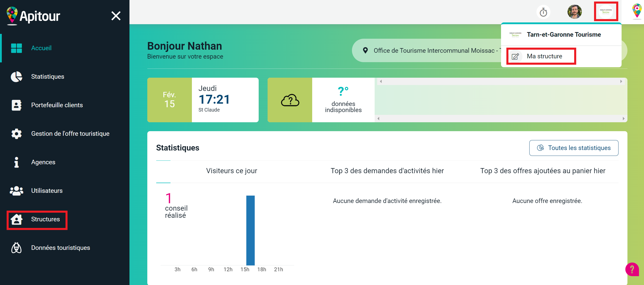644x285 pixels.
Task: Click the Utilisateurs group icon
Action: 17,191
